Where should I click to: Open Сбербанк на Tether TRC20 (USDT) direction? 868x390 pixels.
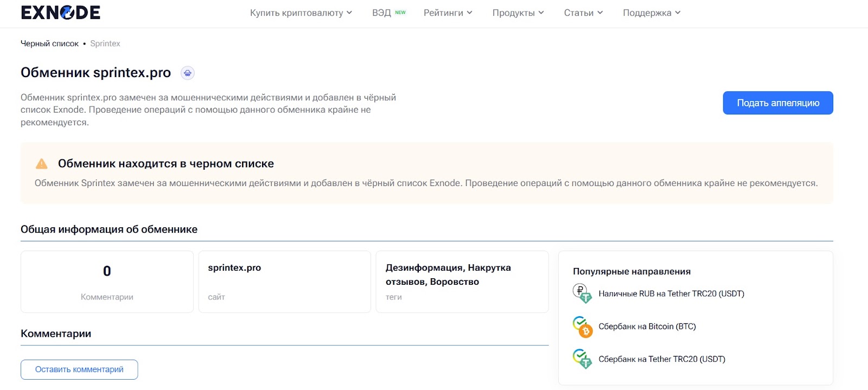pyautogui.click(x=662, y=359)
